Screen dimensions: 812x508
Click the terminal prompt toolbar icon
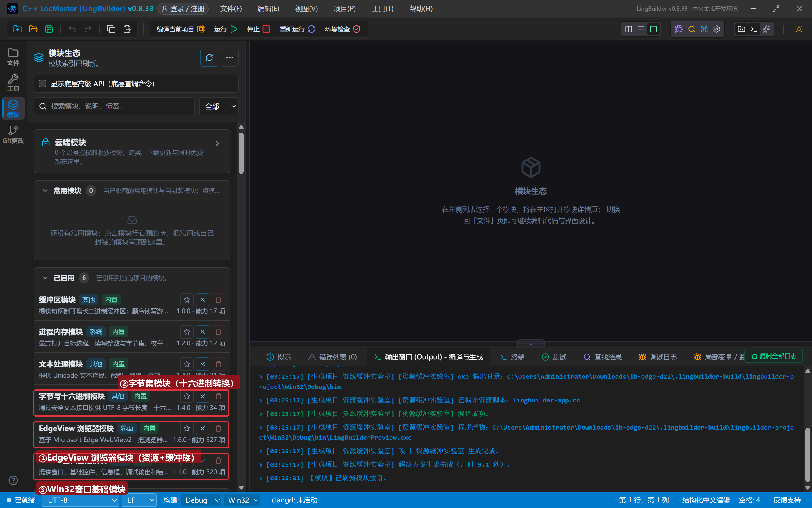pos(754,29)
